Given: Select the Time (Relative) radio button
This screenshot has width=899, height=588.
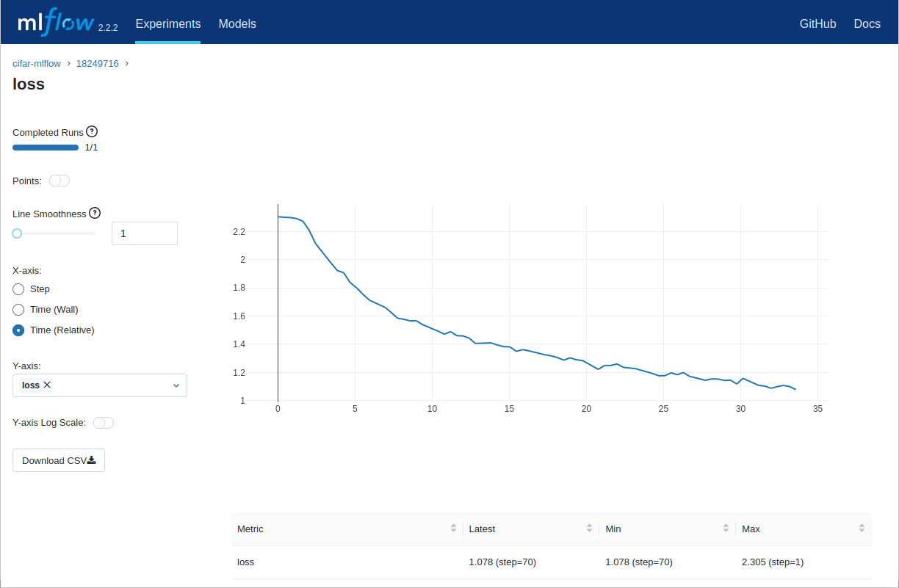Looking at the screenshot, I should 19,330.
